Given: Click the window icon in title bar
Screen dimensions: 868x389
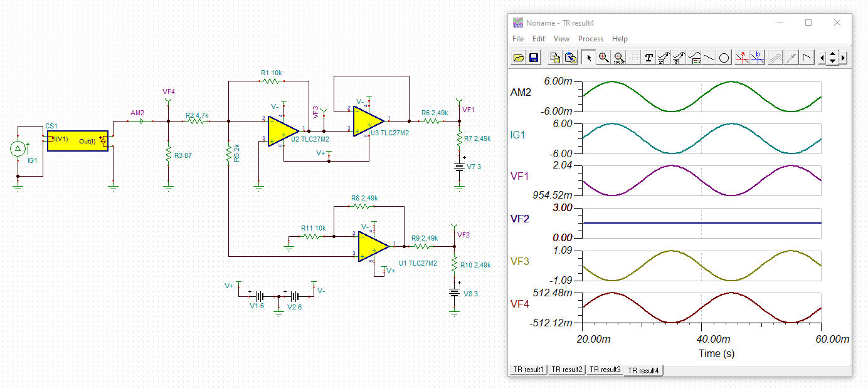Looking at the screenshot, I should tap(518, 23).
